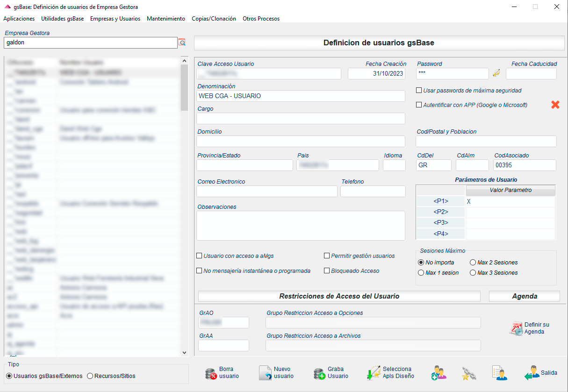Click the red X next to Autentificar con APP
The width and height of the screenshot is (568, 392).
pos(555,105)
